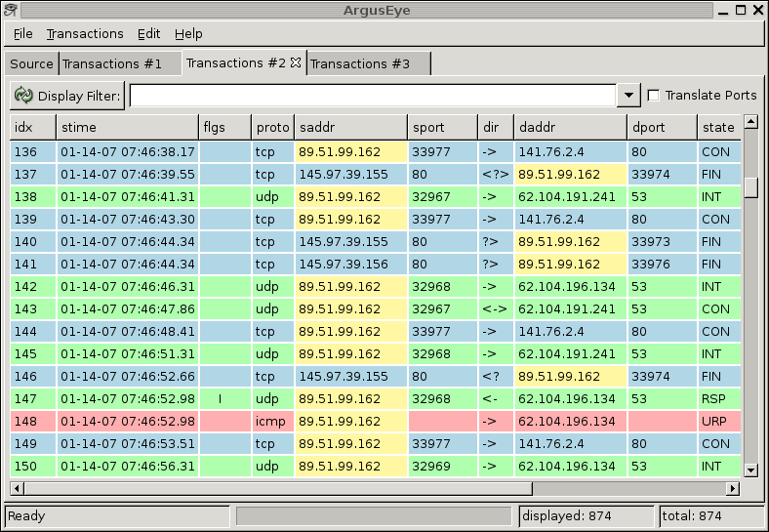This screenshot has width=769, height=532.
Task: Sort by the stime column header
Action: [x=128, y=128]
